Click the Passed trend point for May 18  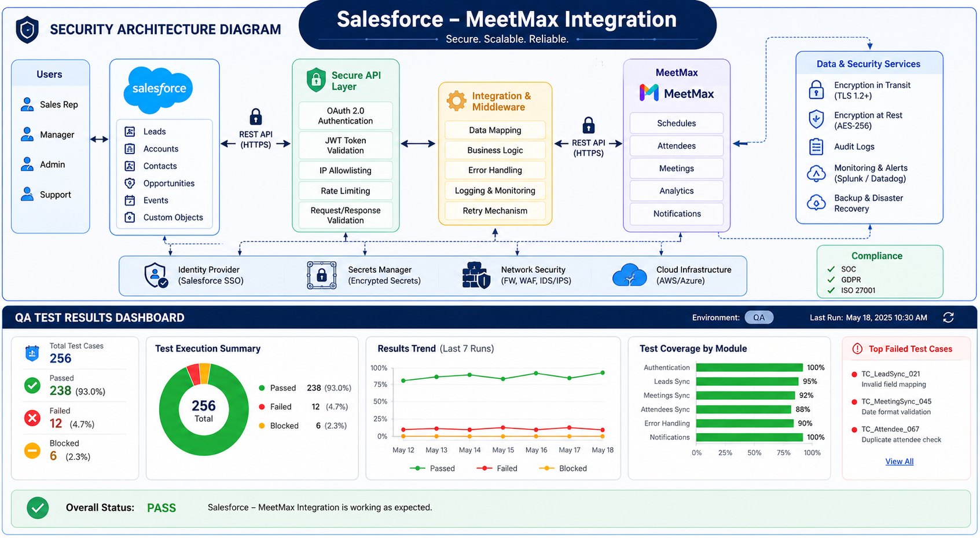(603, 373)
